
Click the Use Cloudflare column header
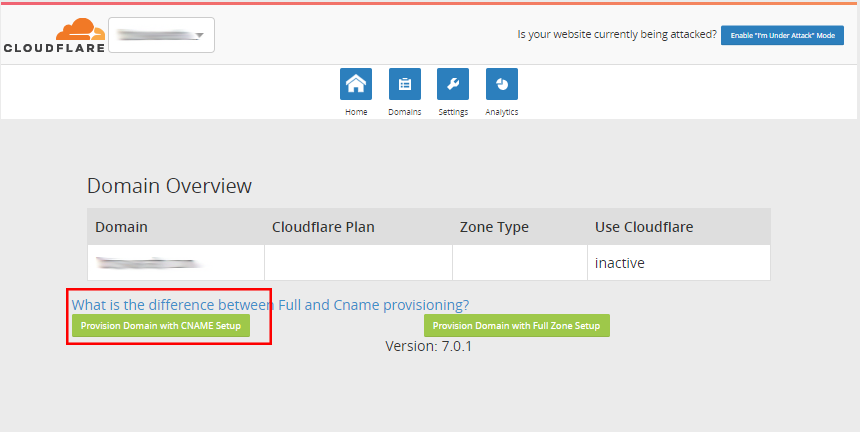click(643, 227)
